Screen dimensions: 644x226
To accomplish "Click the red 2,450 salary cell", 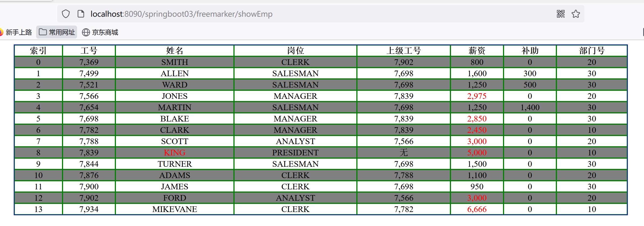I will click(477, 130).
